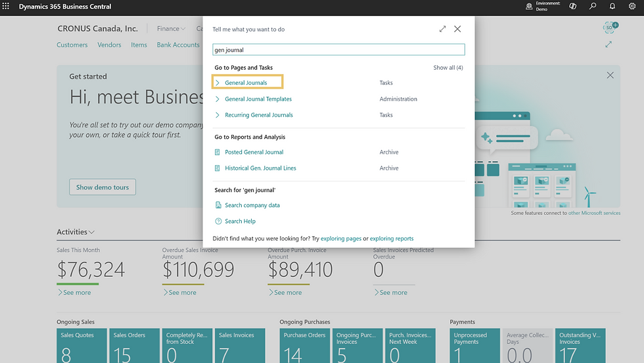The image size is (644, 363).
Task: Open the Sales Invoices tile
Action: [x=240, y=345]
